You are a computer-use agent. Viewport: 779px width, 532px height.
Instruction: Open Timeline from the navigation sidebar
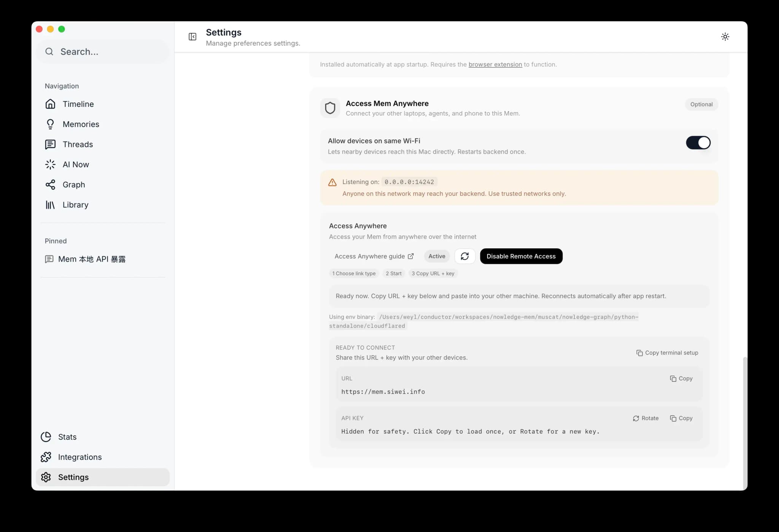78,104
